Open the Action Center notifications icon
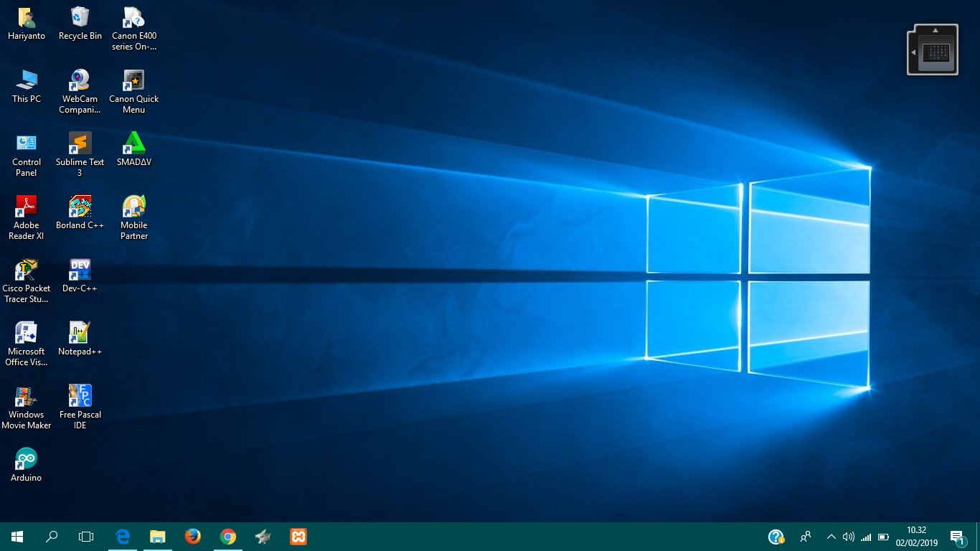This screenshot has width=980, height=551. [957, 537]
